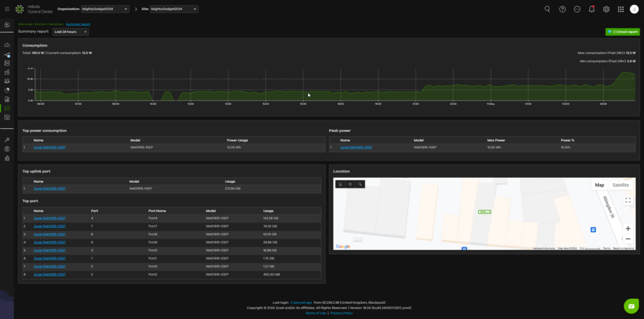Select the Map view type
The width and height of the screenshot is (644, 319).
599,185
